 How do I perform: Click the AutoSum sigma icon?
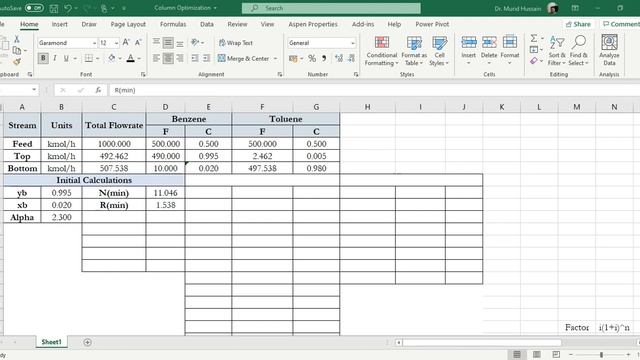point(533,38)
